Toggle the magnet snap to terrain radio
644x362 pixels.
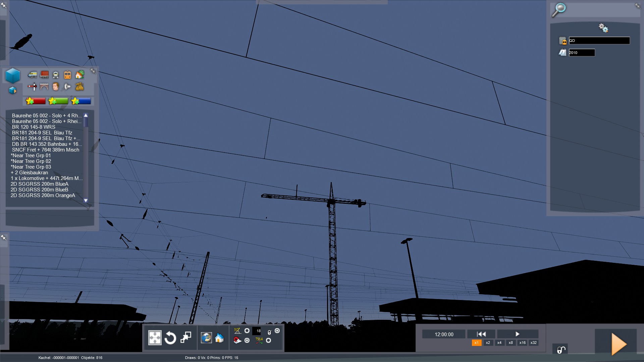(x=247, y=341)
